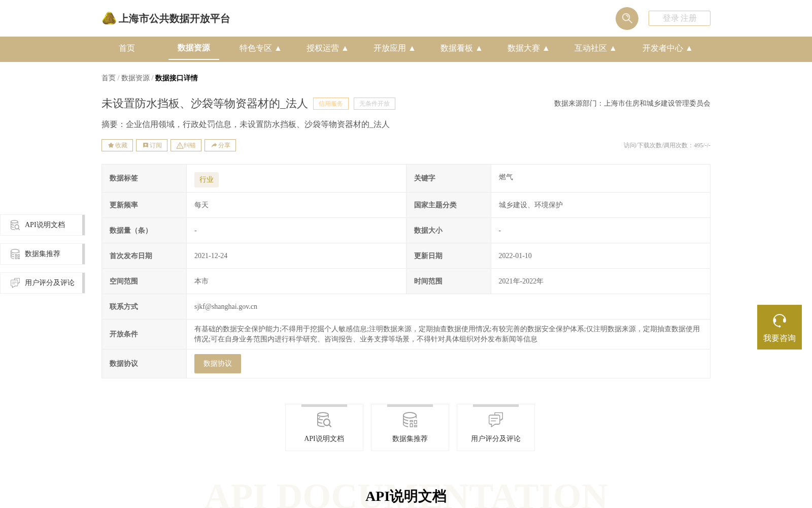812x508 pixels.
Task: Click the update date 2022-01-10
Action: [x=515, y=256]
